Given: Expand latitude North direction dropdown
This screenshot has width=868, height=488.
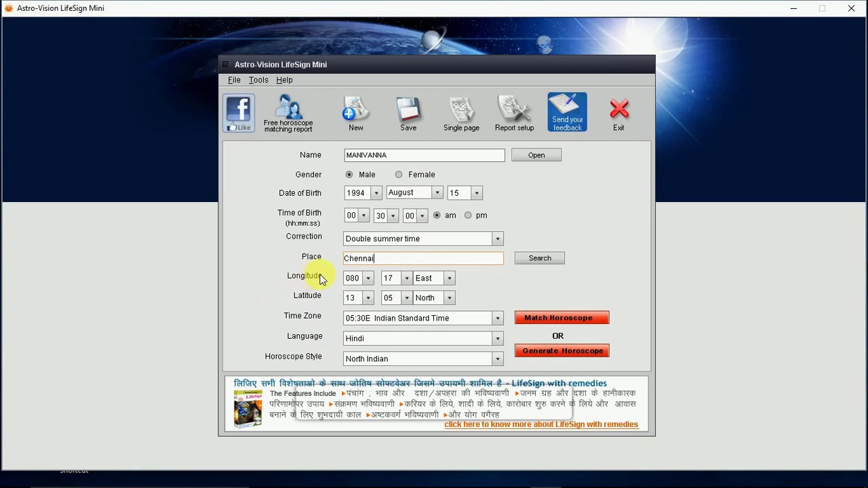Looking at the screenshot, I should (449, 298).
